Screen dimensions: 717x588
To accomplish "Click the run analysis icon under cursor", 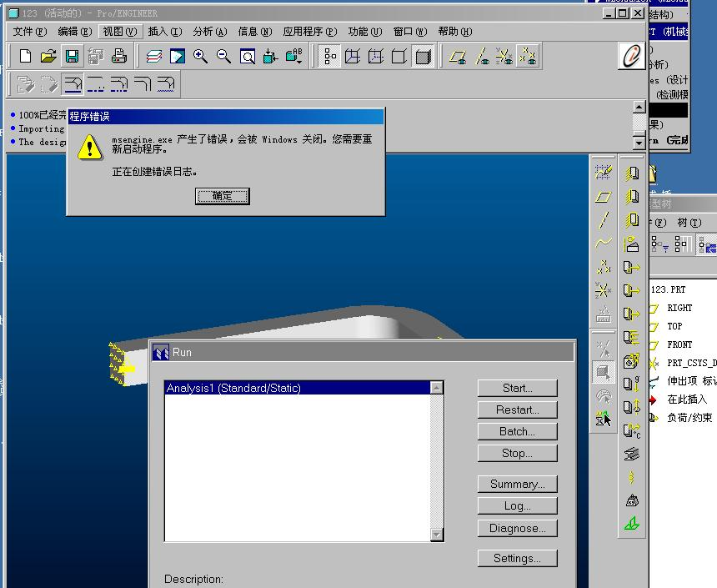I will [x=603, y=418].
